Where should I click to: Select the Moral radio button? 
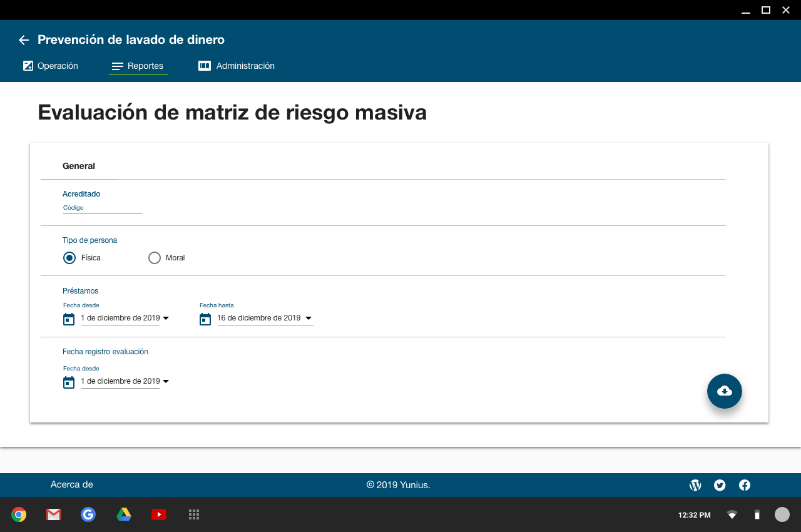point(155,258)
